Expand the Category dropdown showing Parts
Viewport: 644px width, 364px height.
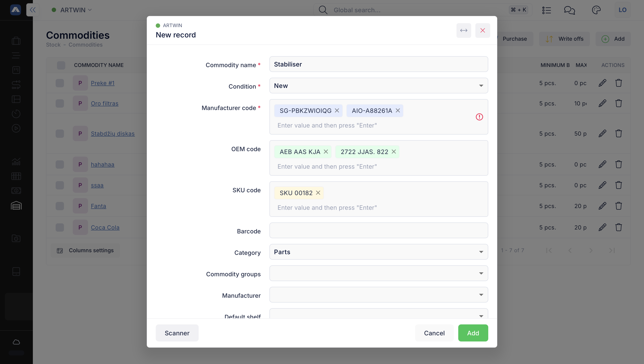coord(379,252)
